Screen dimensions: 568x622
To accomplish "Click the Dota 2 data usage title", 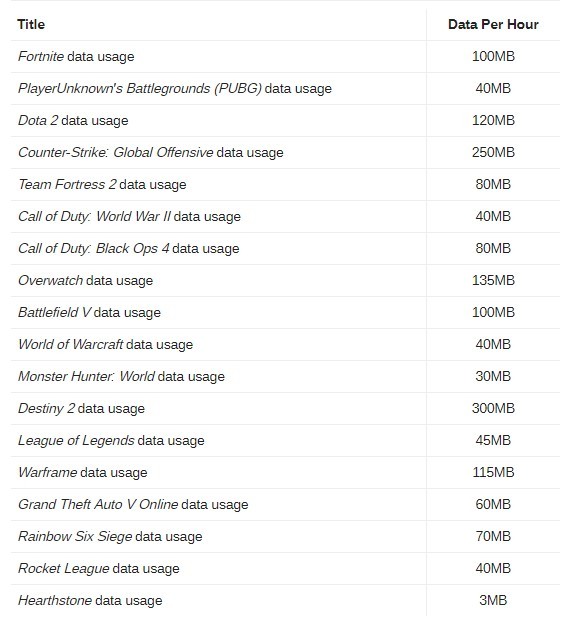I will pyautogui.click(x=73, y=120).
